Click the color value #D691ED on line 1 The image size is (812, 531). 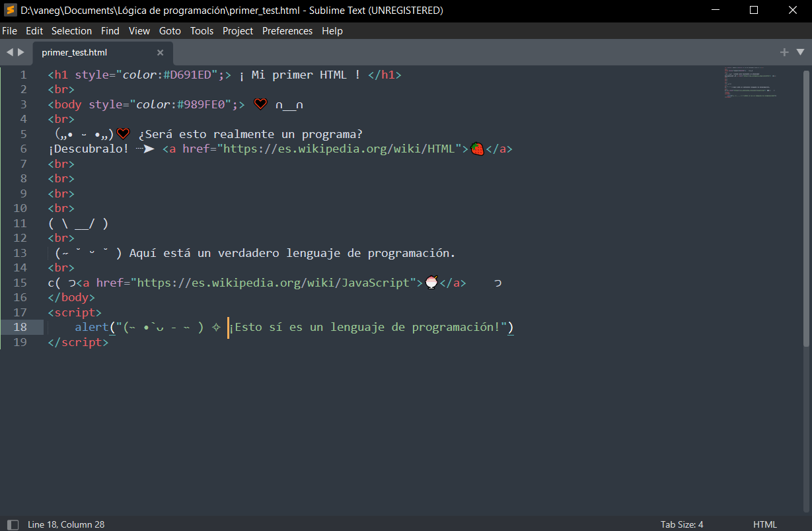[188, 75]
